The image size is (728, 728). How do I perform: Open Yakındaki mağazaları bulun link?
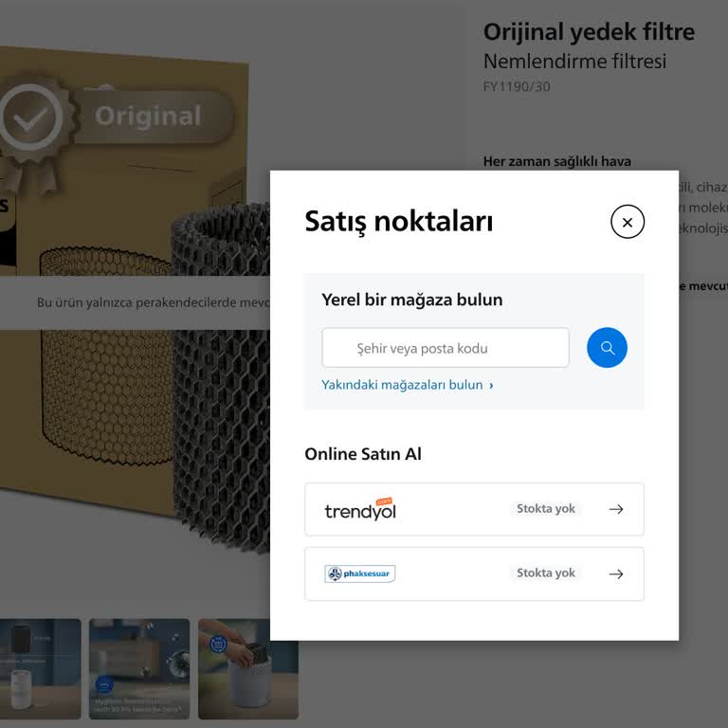click(x=408, y=385)
